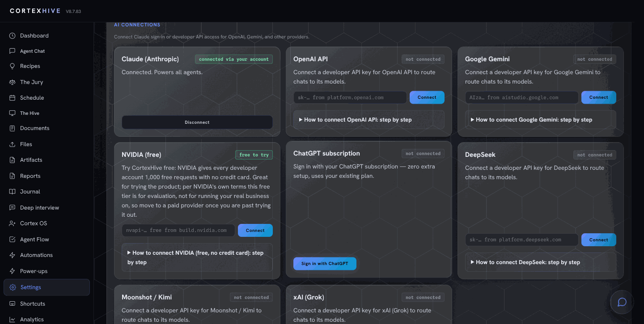
Task: Click the ChatGPT subscription 'not connected' badge
Action: [423, 153]
